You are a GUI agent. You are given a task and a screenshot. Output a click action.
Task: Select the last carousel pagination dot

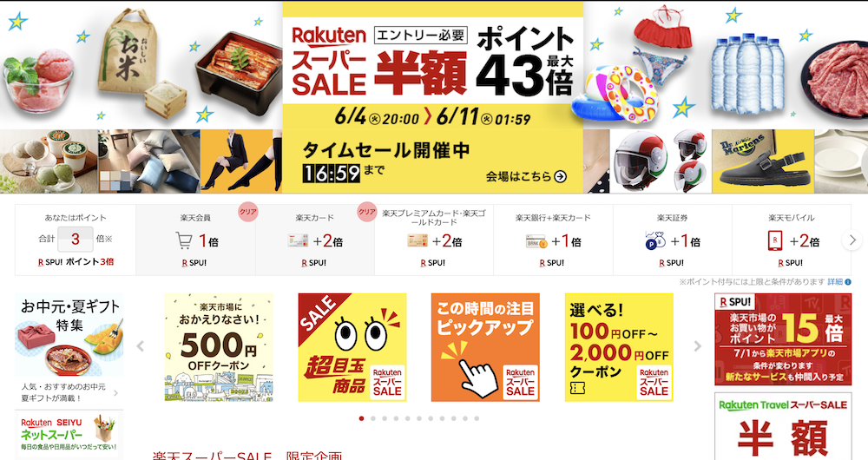[477, 418]
